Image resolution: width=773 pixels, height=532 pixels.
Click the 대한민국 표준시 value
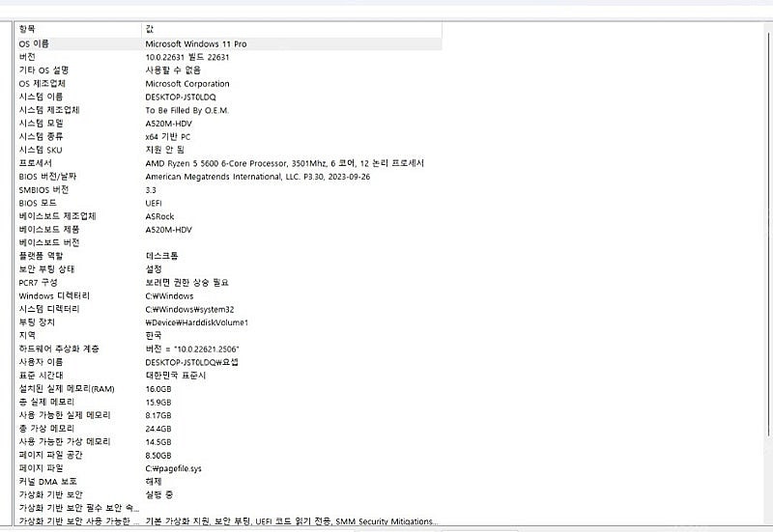(x=176, y=376)
